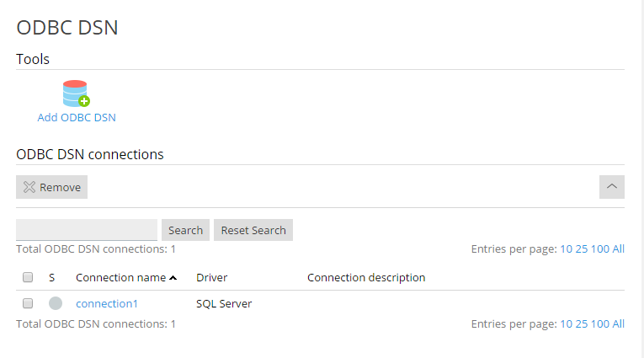
Task: Show 25 entries per page, top pager
Action: [x=581, y=249]
